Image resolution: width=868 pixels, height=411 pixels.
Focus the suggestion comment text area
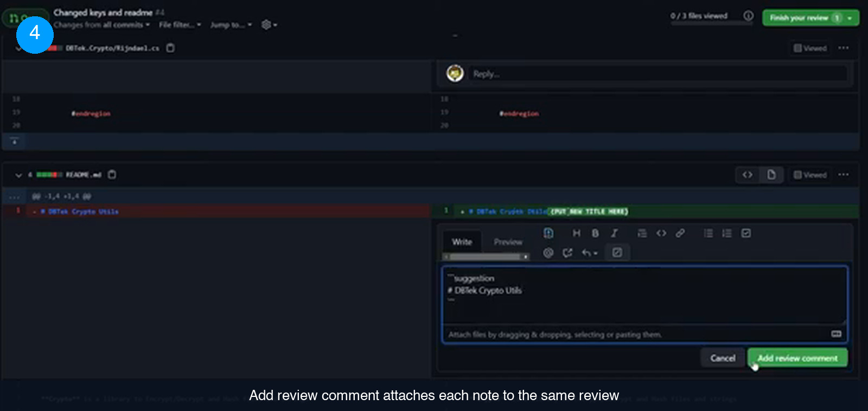(644, 296)
